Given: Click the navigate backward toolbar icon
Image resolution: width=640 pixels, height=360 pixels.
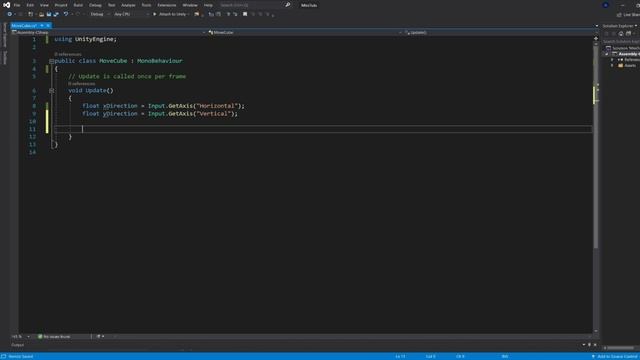Looking at the screenshot, I should (x=9, y=14).
